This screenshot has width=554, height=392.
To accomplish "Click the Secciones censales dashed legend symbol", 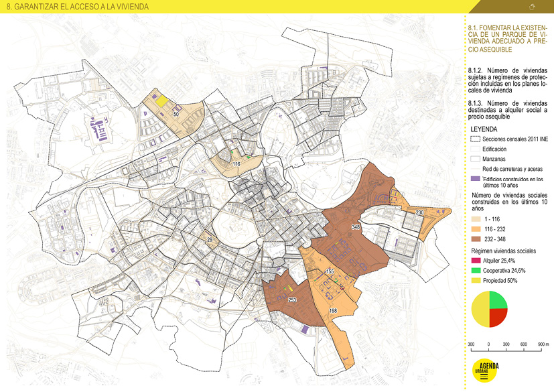I will coord(476,138).
